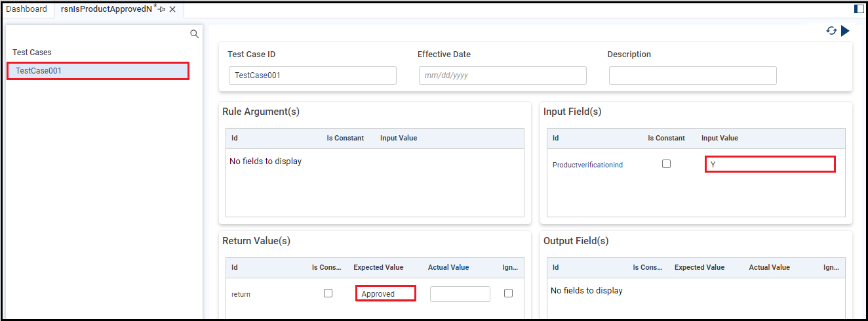Click the Input Value field containing Y
868x321 pixels.
(x=770, y=164)
